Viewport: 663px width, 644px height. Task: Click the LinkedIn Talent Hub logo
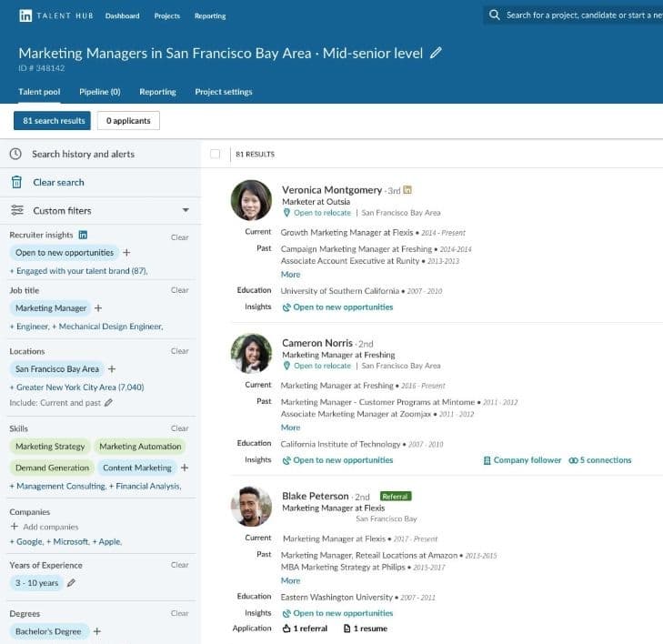pyautogui.click(x=56, y=15)
